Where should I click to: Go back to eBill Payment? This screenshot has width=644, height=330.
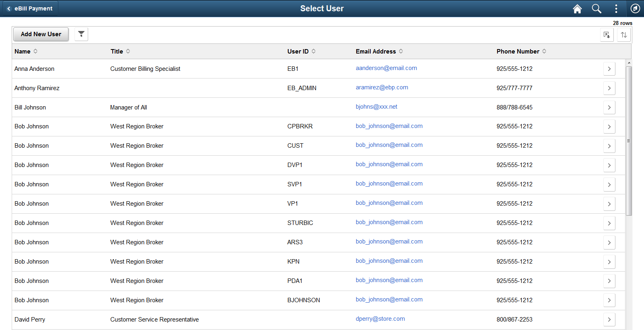(x=30, y=8)
